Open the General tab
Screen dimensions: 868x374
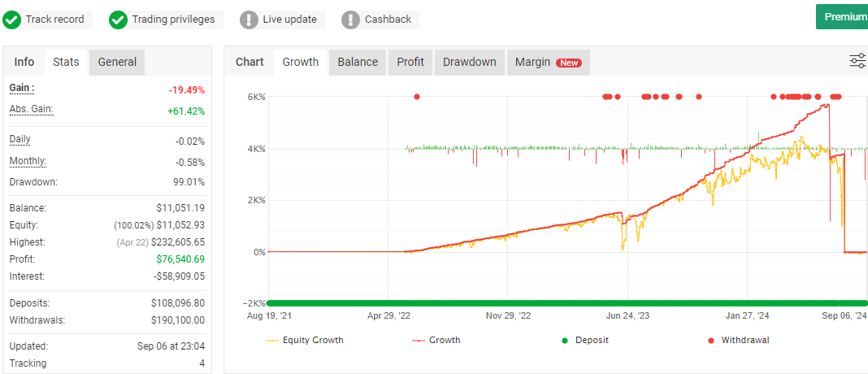(117, 62)
